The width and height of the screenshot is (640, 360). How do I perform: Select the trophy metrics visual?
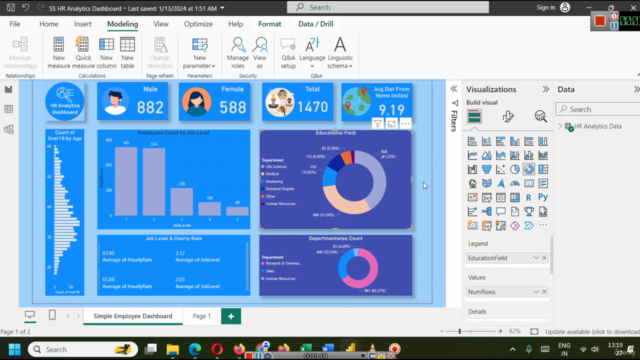pyautogui.click(x=529, y=211)
